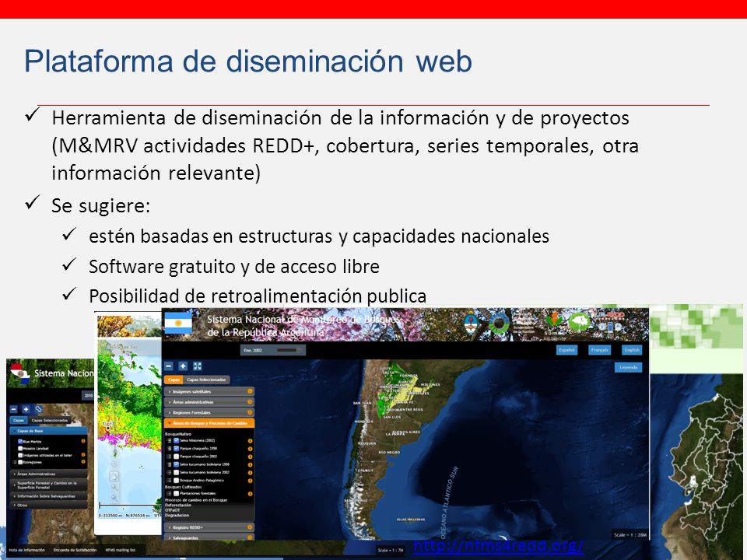Zoom out on the Argentina portal map

tap(169, 366)
